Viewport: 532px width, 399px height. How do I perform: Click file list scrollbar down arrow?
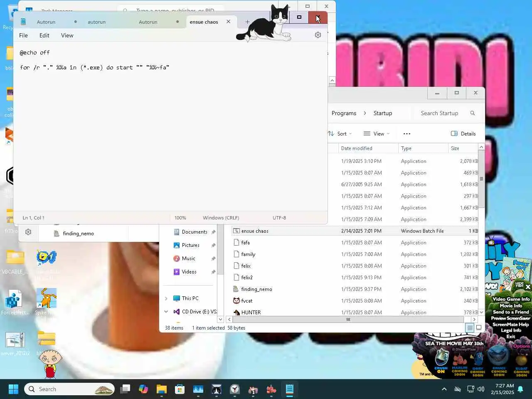click(481, 312)
